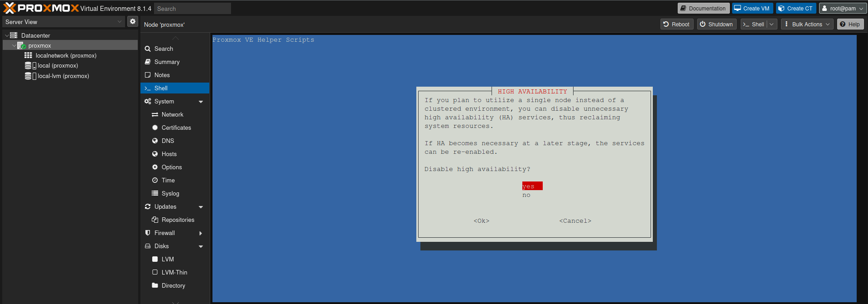This screenshot has height=304, width=868.
Task: Click the Updates refresh icon
Action: pyautogui.click(x=148, y=206)
